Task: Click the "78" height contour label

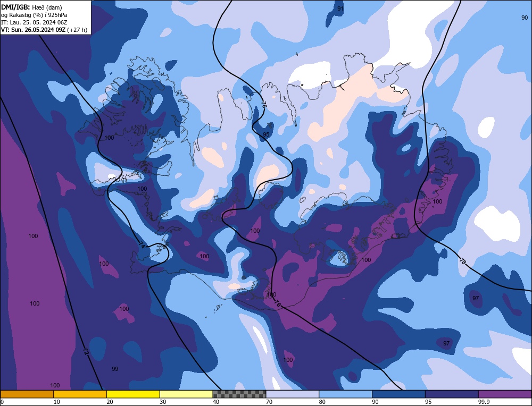Action: (x=462, y=261)
